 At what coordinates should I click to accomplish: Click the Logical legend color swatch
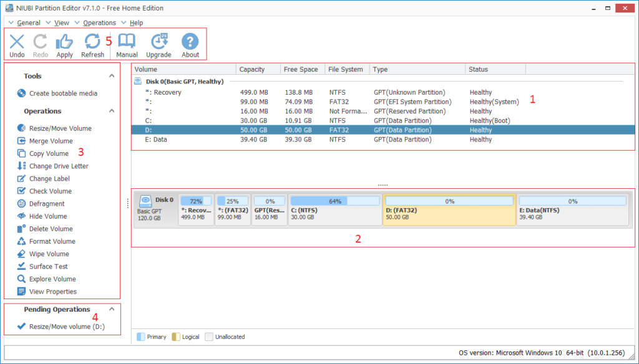coord(175,337)
